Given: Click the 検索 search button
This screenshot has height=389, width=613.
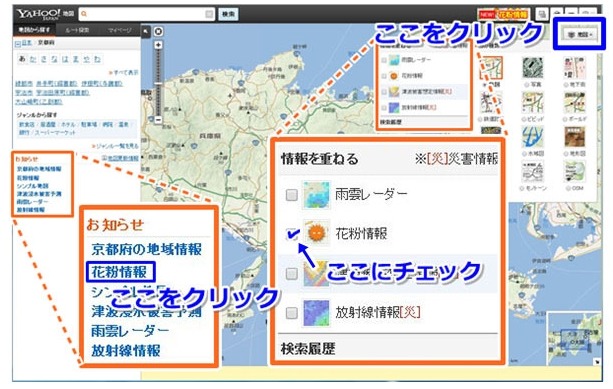Looking at the screenshot, I should point(228,14).
